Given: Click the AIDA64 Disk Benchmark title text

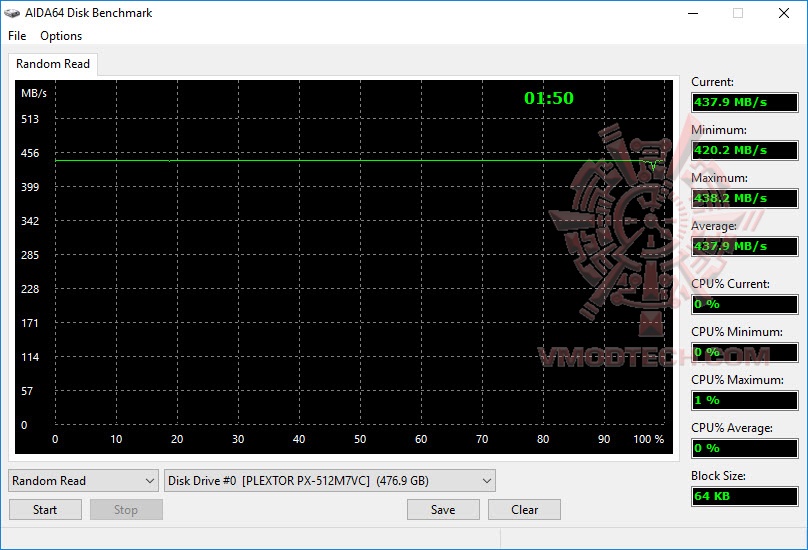Looking at the screenshot, I should tap(89, 13).
